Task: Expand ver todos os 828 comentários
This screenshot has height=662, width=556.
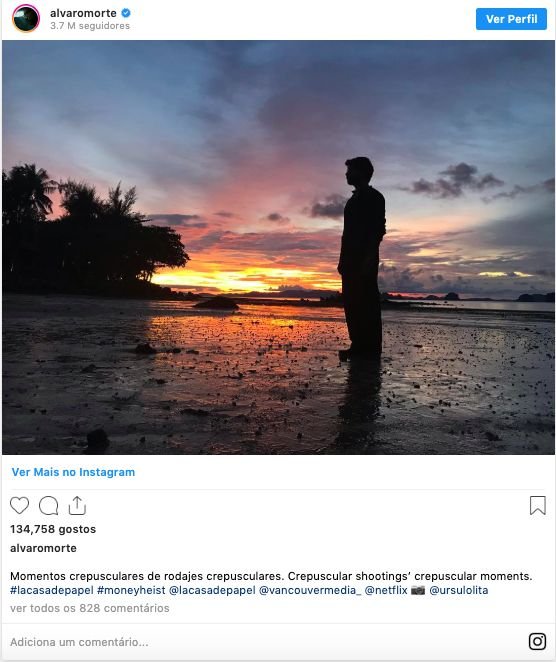Action: 90,608
